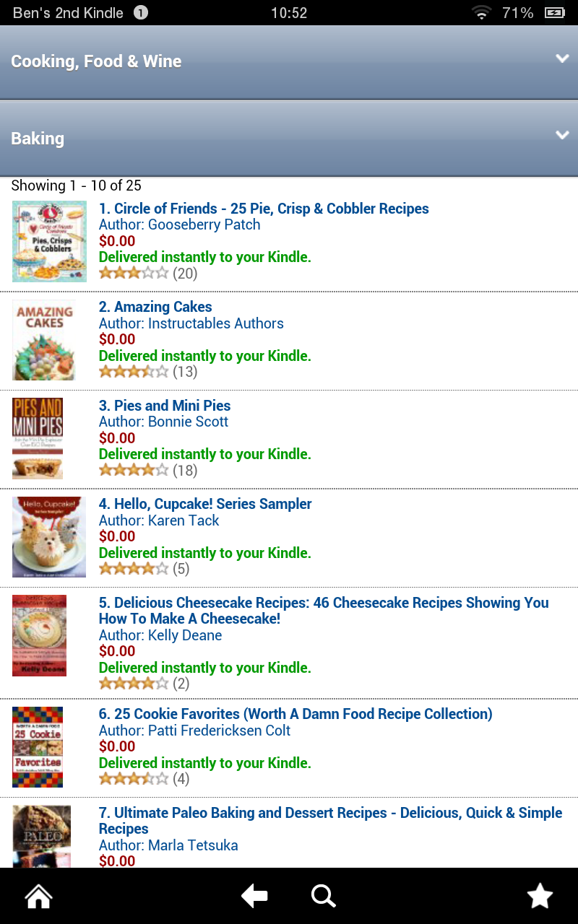The width and height of the screenshot is (578, 924).
Task: Tap the Hello, Cupcake! cover thumbnail
Action: point(48,536)
